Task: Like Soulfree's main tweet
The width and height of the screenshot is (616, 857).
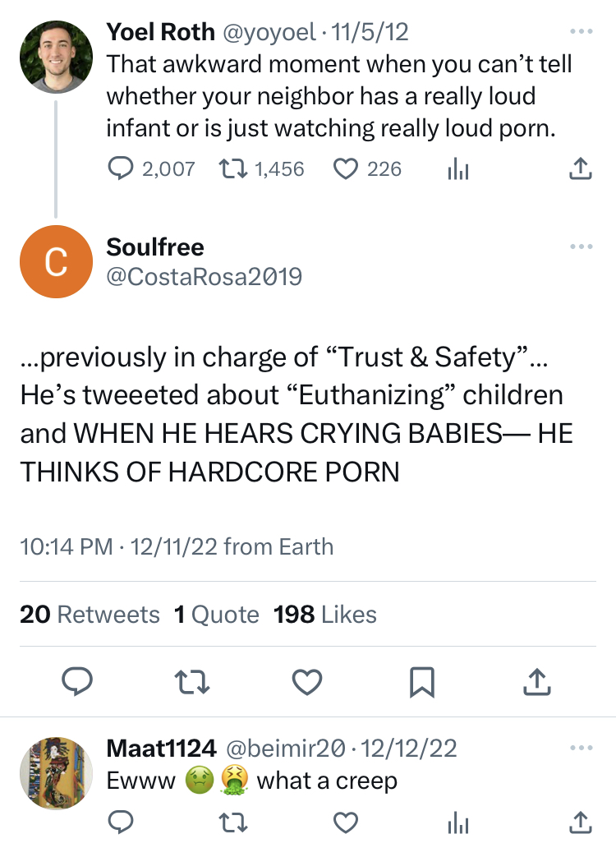Action: 307,680
